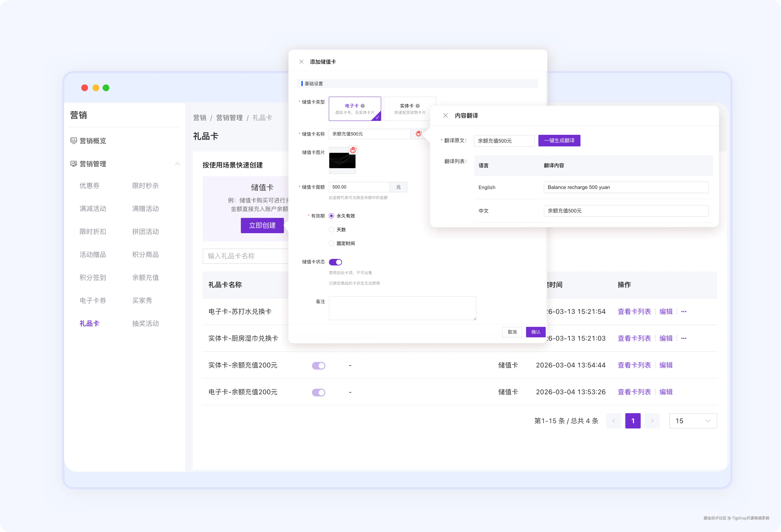
Task: Click 营销概览 sidebar icon
Action: click(x=74, y=141)
